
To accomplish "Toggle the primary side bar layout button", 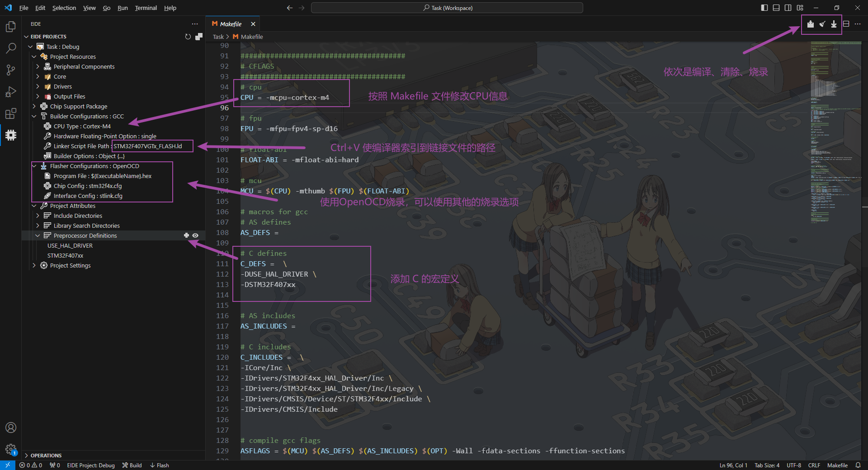I will (764, 8).
